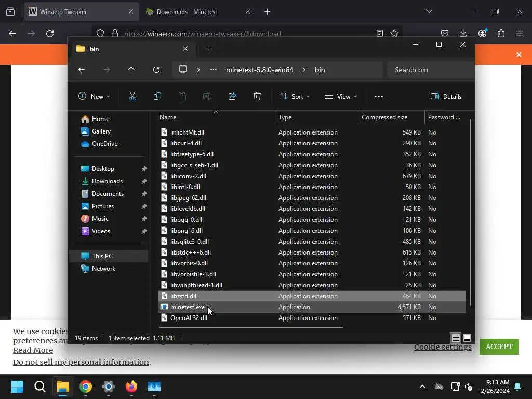Viewport: 532px width, 399px height.
Task: Open Settings gear from taskbar
Action: [109, 387]
